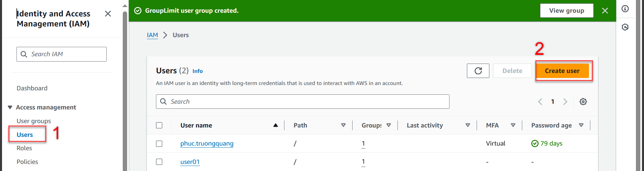644x171 pixels.
Task: Sort by Last activity column arrow
Action: [468, 125]
